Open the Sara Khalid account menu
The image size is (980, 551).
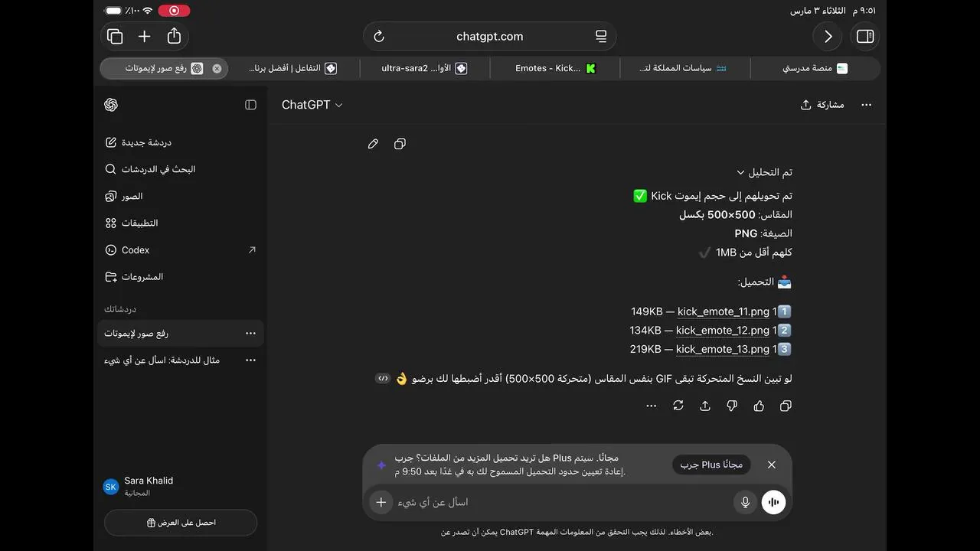coord(181,487)
